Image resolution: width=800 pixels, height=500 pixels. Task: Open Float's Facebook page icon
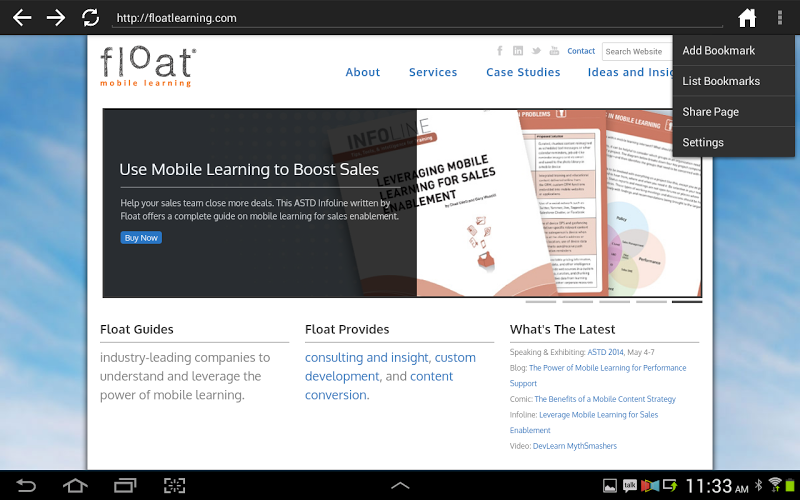(500, 51)
